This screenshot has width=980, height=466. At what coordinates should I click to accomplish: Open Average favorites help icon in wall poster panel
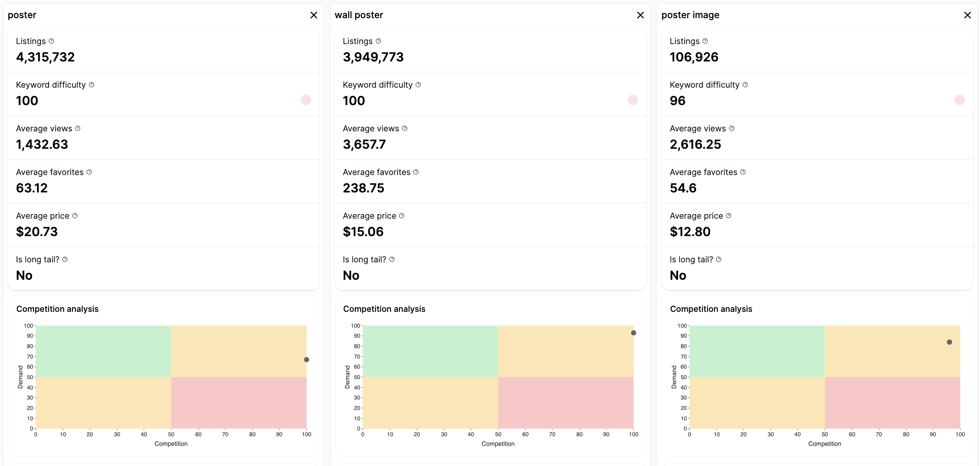click(x=416, y=172)
